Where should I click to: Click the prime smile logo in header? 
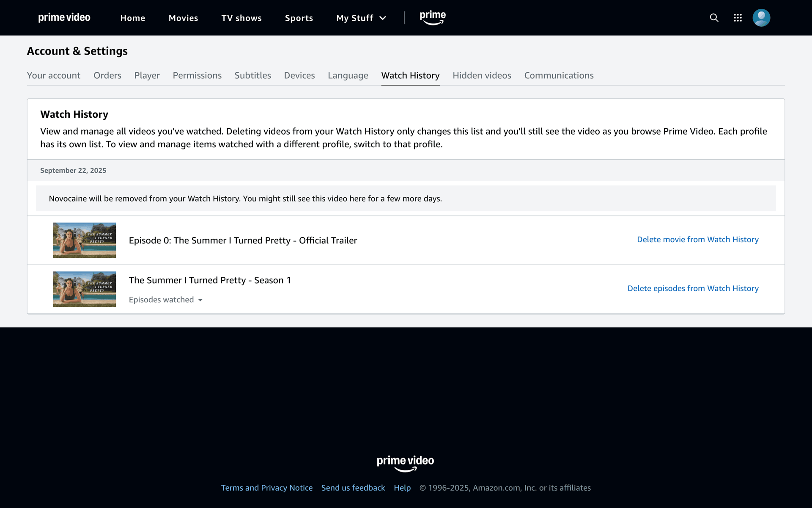(433, 18)
